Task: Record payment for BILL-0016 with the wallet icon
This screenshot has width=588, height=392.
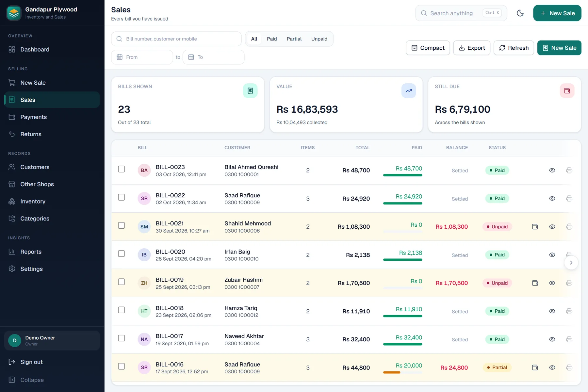Action: [535, 367]
